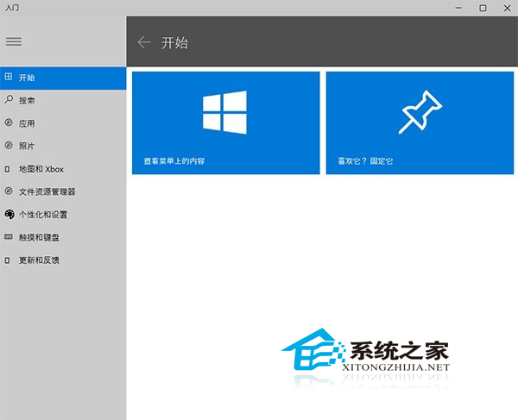
Task: Open the 搜索 section
Action: coord(63,100)
